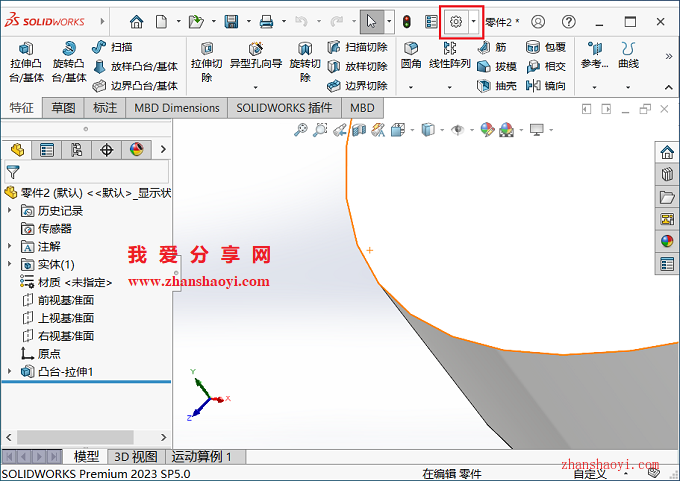Select 上视基准面 in the feature tree
The image size is (680, 481).
(59, 318)
